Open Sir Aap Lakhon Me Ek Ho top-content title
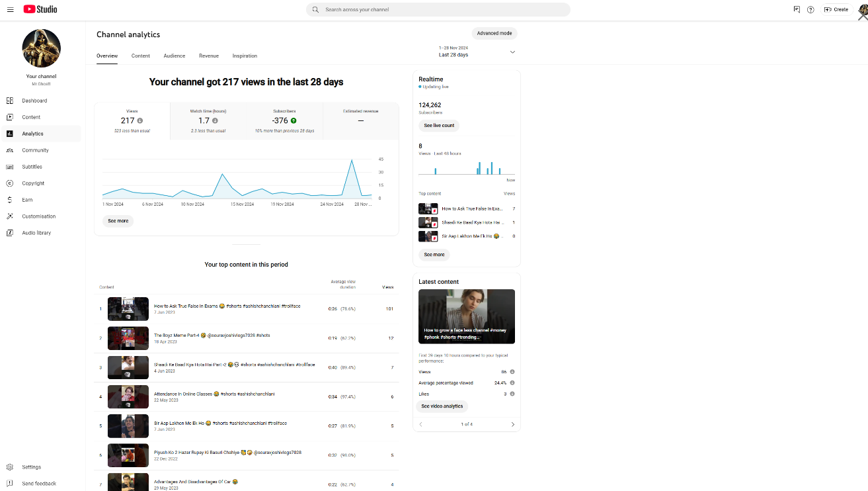The image size is (868, 491). pyautogui.click(x=220, y=423)
